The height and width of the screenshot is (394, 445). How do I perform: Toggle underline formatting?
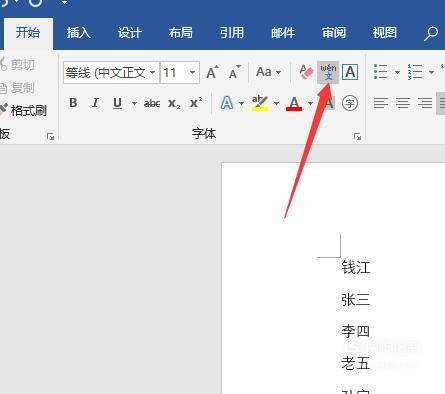coord(117,103)
